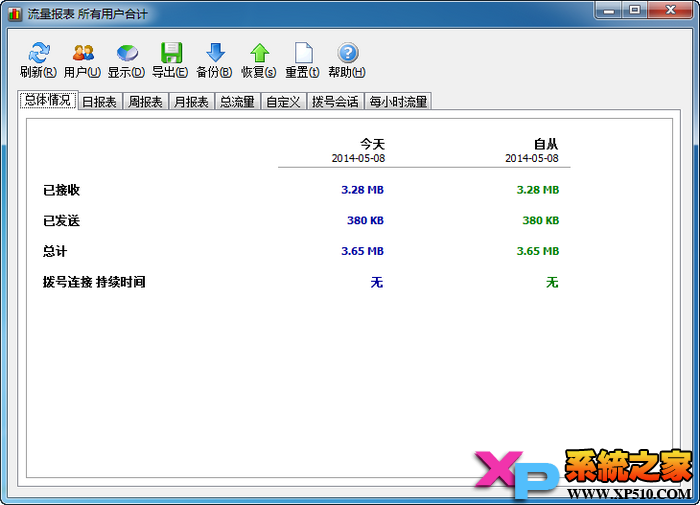The height and width of the screenshot is (505, 700).
Task: Open the Users (用户) toolbar icon
Action: tap(83, 53)
